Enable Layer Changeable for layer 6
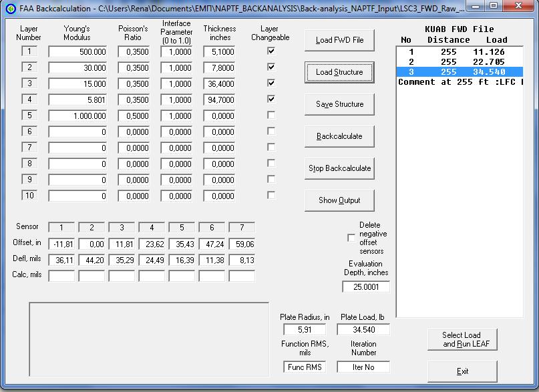Screen dimensions: 539x392 click(271, 132)
